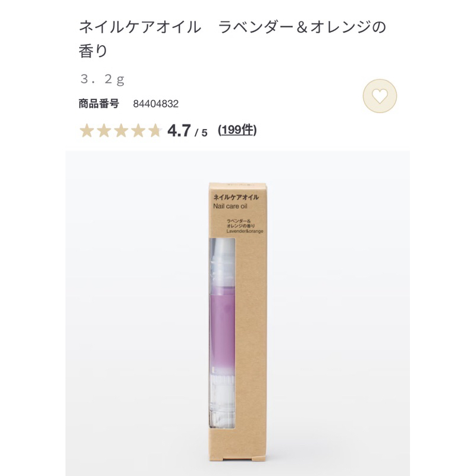Click the partially filled fifth star
This screenshot has height=476, width=476.
155,131
